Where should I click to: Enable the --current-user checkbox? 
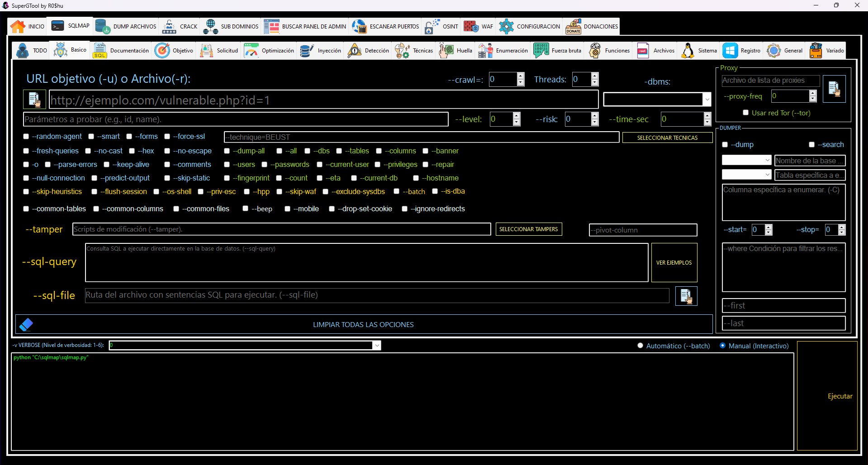(x=319, y=165)
